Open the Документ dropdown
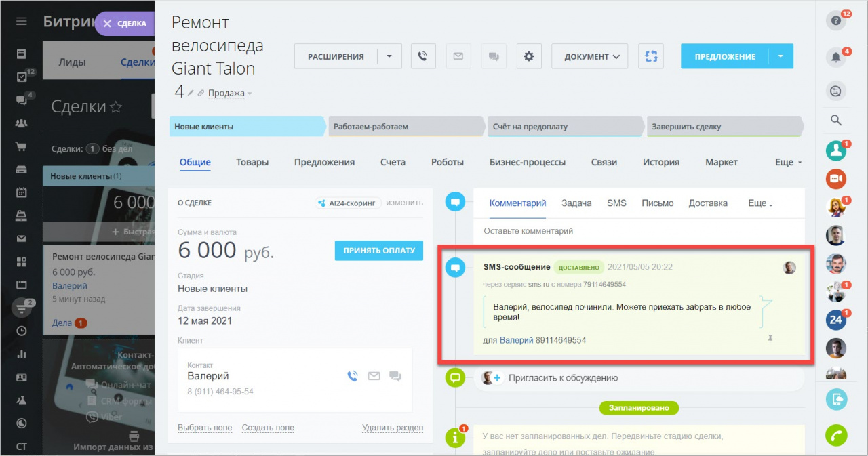 (x=589, y=56)
